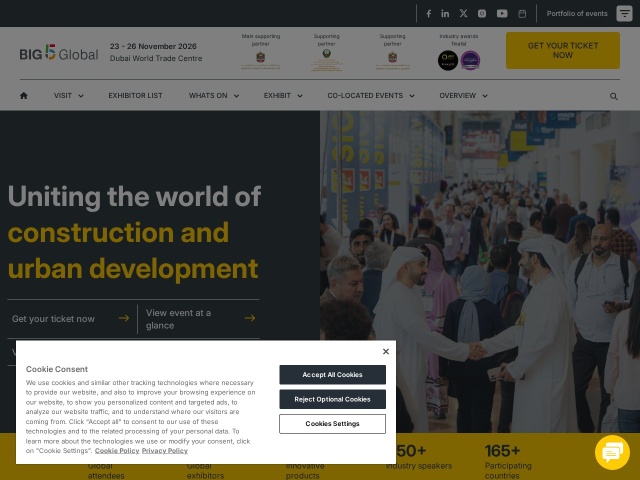Click Get Your Ticket Now yellow button
The height and width of the screenshot is (480, 640).
pos(563,51)
